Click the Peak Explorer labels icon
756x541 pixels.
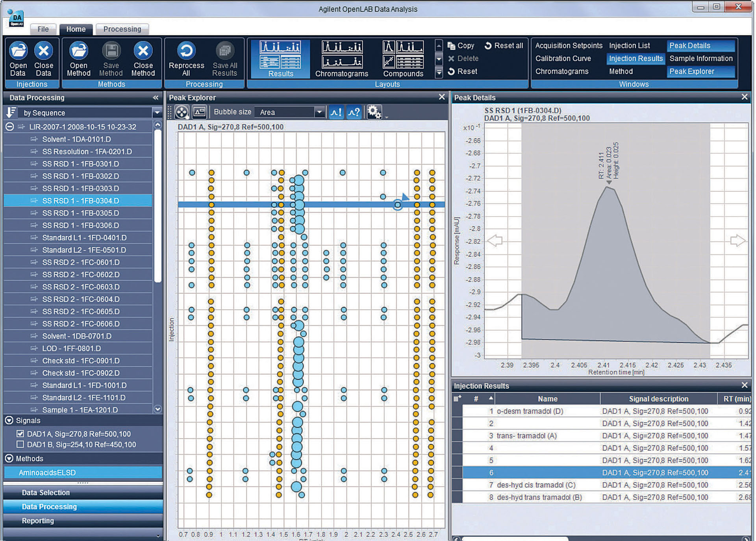coord(199,112)
